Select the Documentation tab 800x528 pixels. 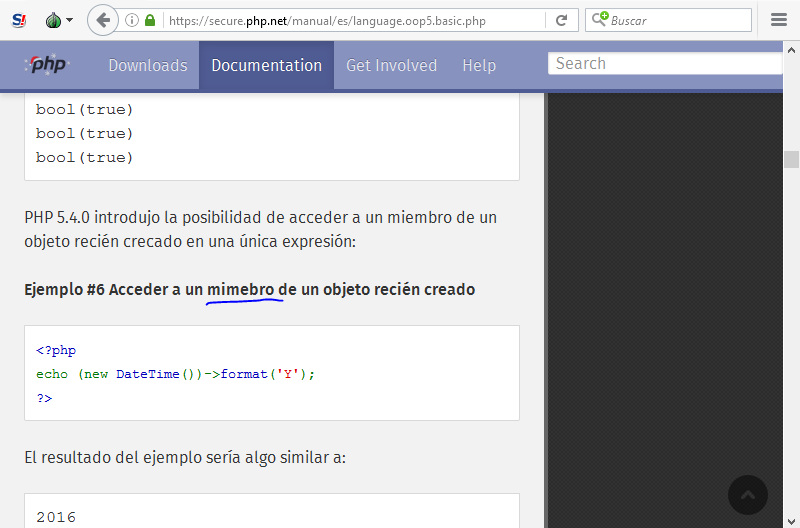[266, 65]
